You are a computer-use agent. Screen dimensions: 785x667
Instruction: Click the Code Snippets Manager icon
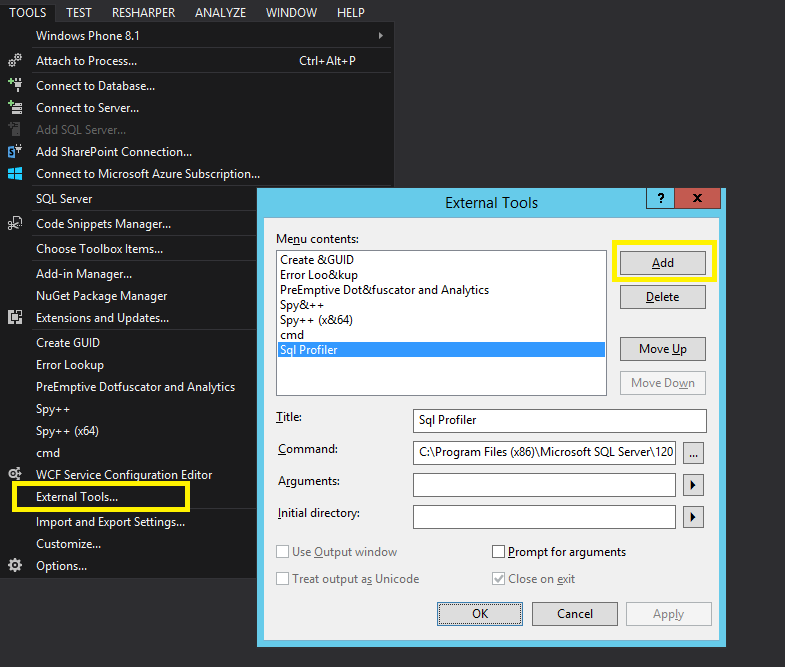[15, 223]
